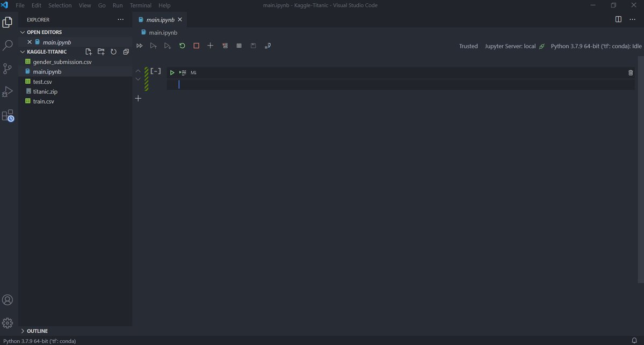Viewport: 644px width, 345px height.
Task: Create a new folder in KAGGLE-TITANIC
Action: point(101,52)
